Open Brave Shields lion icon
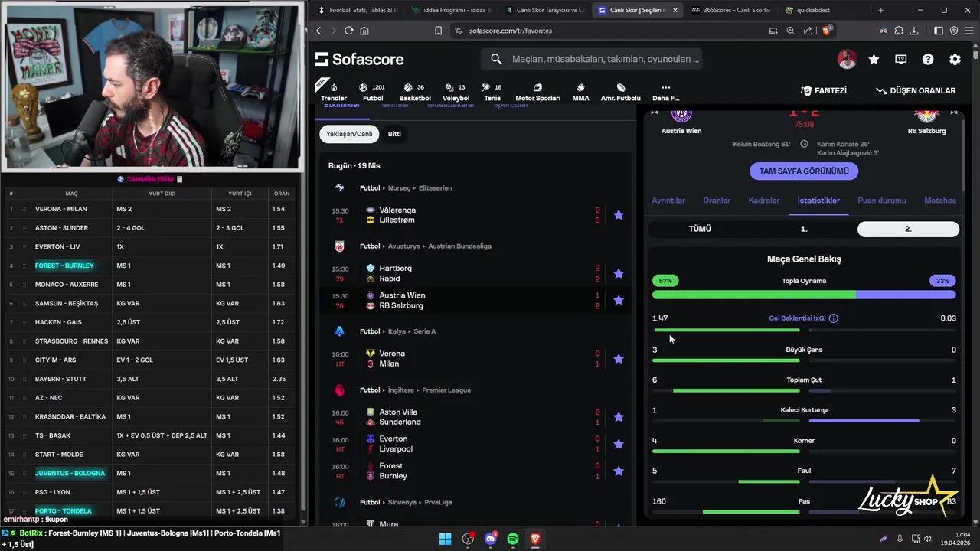This screenshot has width=980, height=551. (x=827, y=31)
